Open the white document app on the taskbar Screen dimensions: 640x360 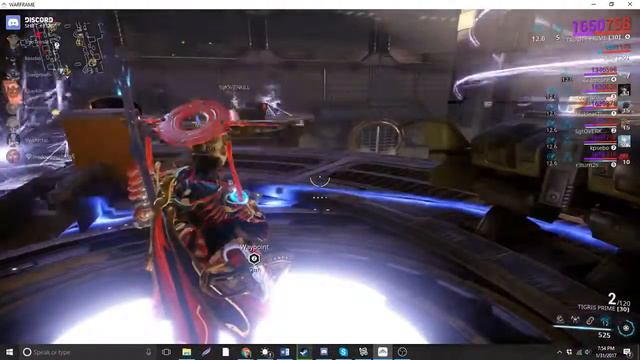point(226,352)
